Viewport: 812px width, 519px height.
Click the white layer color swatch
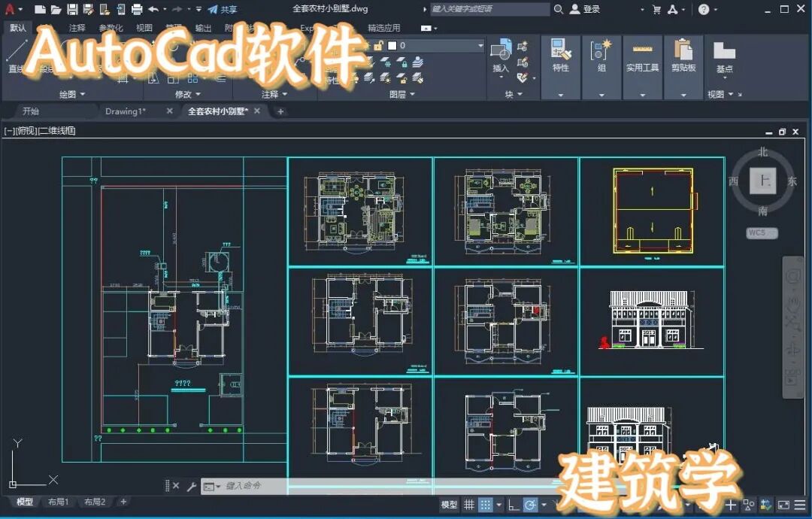tap(392, 46)
